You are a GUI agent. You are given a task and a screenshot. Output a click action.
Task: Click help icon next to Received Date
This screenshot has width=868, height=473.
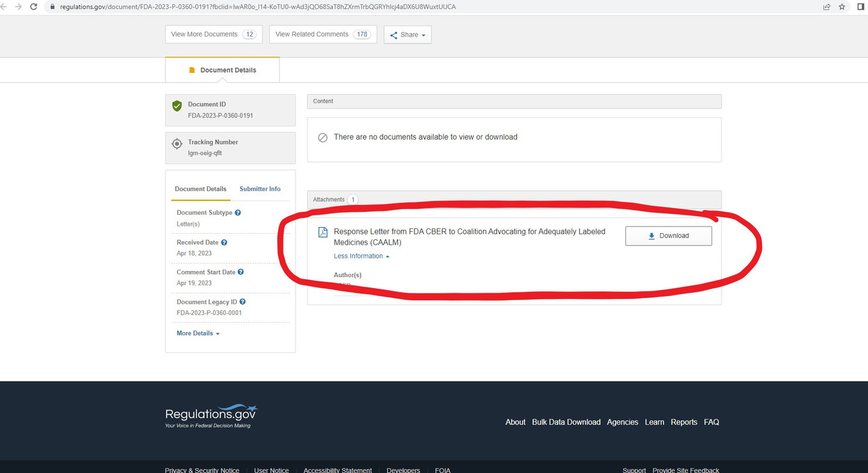[x=224, y=243]
